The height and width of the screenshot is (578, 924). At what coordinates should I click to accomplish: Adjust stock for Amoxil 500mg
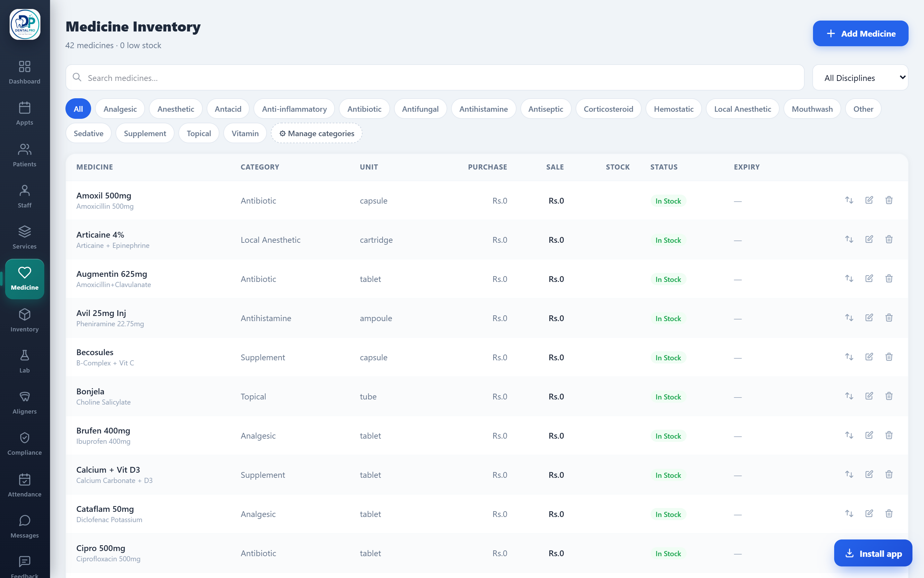(849, 200)
